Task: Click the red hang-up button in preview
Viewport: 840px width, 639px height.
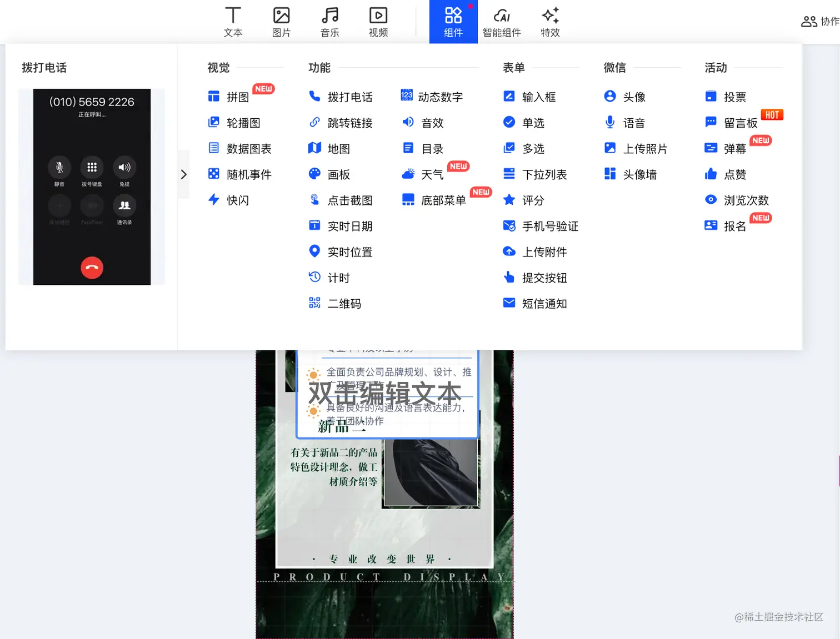Action: point(92,268)
